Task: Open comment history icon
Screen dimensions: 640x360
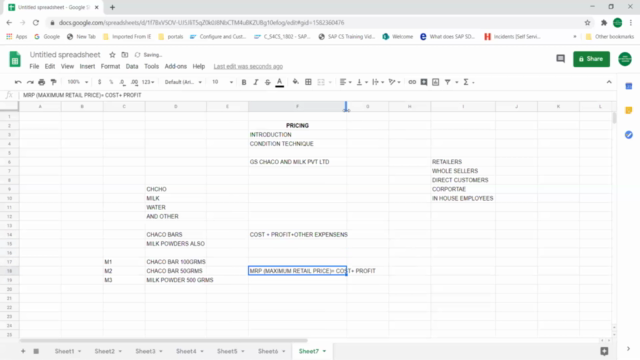Action: tap(560, 59)
